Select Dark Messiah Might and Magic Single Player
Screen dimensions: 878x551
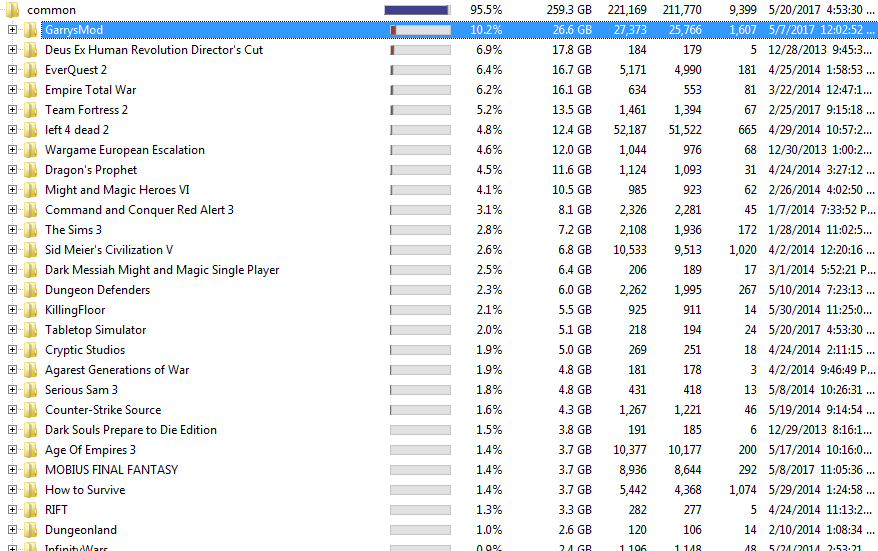(x=162, y=270)
